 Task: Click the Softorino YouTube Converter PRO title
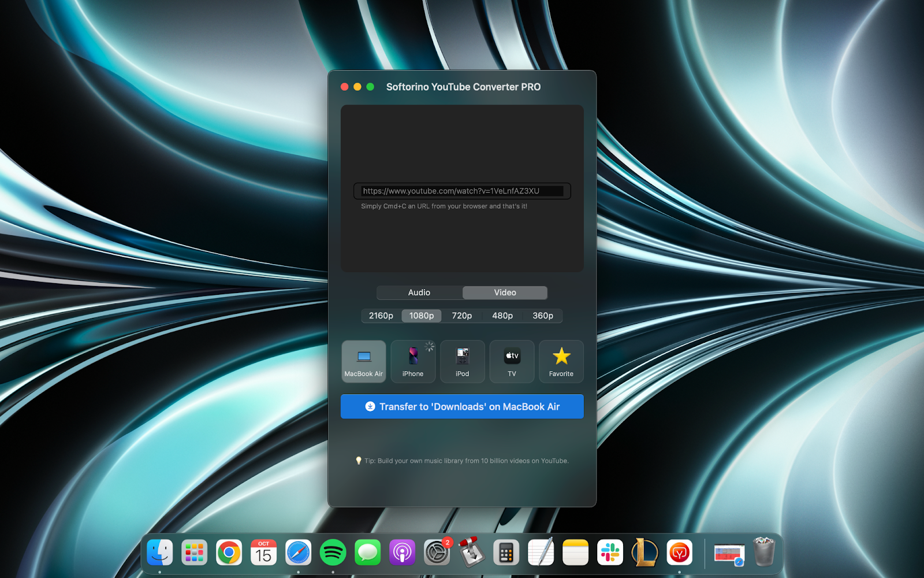coord(464,87)
